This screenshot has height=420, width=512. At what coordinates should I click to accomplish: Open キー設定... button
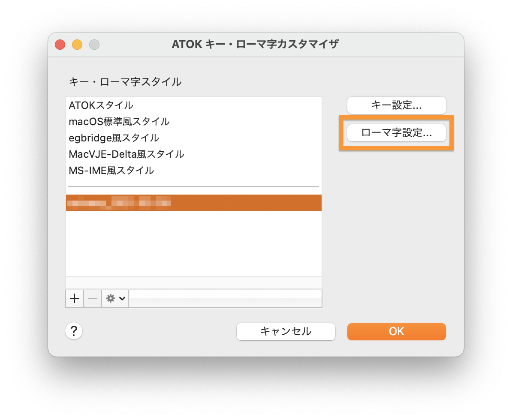point(396,105)
